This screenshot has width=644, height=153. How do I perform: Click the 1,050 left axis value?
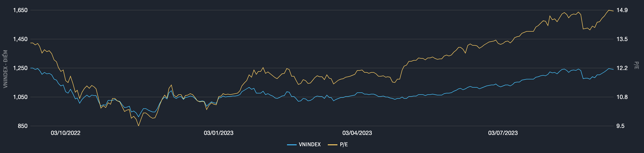(20, 97)
